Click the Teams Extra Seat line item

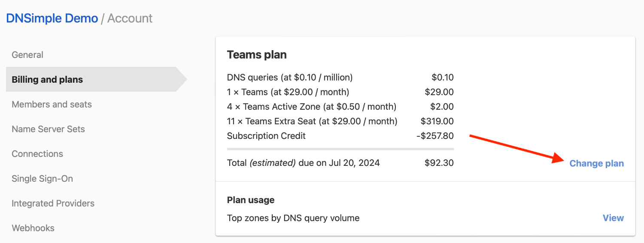coord(312,121)
